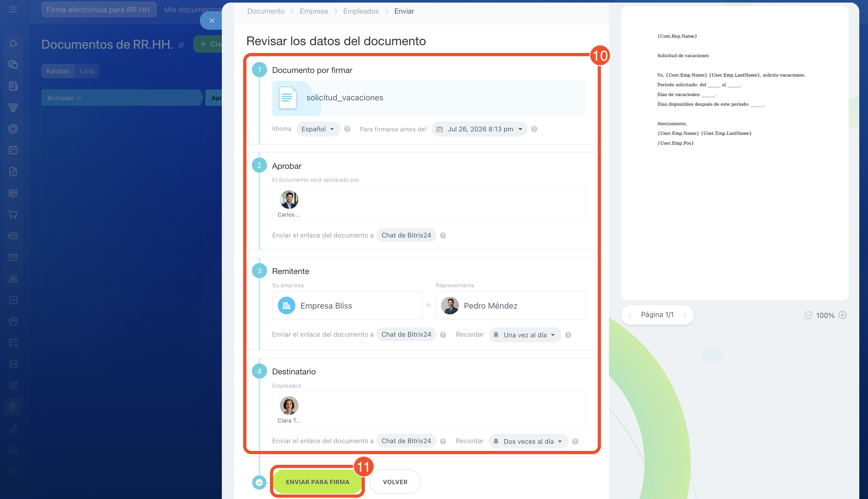The width and height of the screenshot is (868, 499).
Task: Expand the Español language dropdown
Action: click(x=317, y=129)
